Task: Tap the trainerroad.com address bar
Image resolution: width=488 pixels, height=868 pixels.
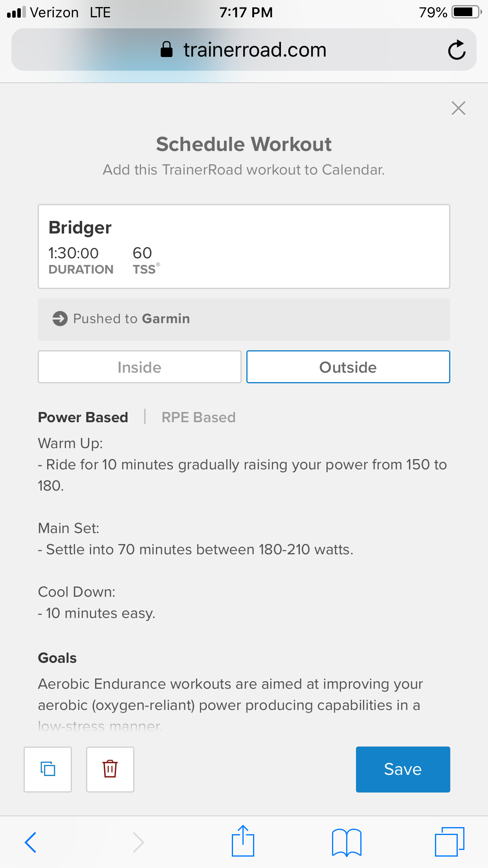Action: 244,50
